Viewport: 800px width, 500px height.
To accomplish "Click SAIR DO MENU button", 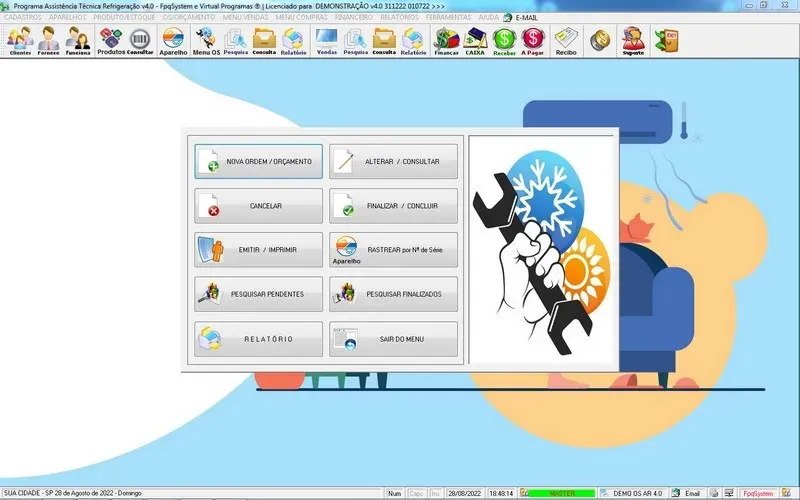I will click(394, 339).
